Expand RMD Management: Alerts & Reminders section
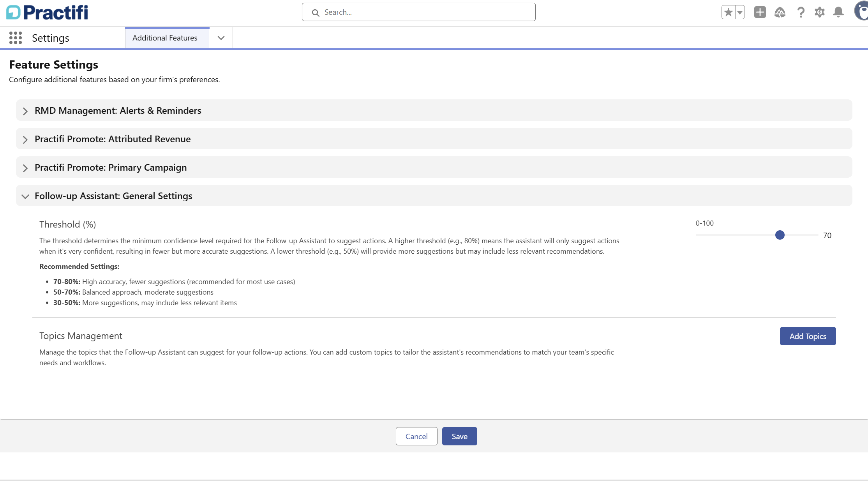Image resolution: width=868 pixels, height=482 pixels. 434,110
